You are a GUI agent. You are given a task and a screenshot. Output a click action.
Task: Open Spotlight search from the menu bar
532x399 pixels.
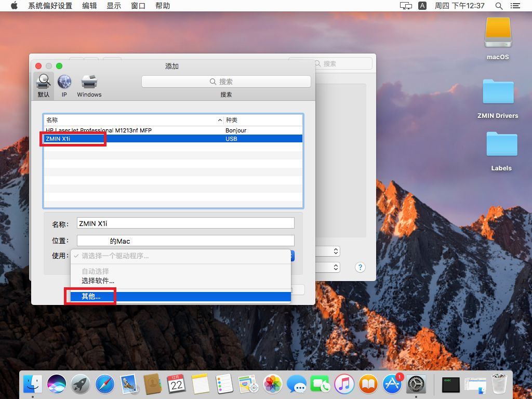coord(499,6)
